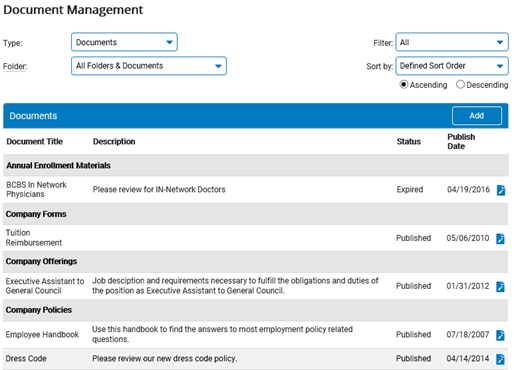Open edit icon for Dress Code row
The height and width of the screenshot is (370, 514).
pyautogui.click(x=500, y=359)
